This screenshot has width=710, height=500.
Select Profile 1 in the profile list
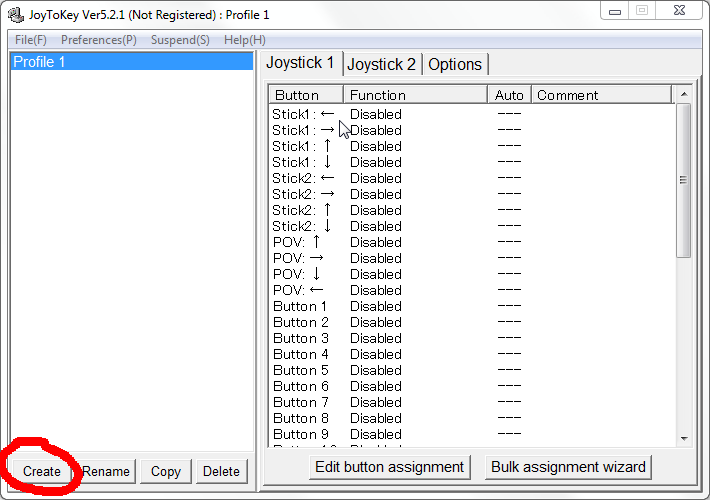132,62
